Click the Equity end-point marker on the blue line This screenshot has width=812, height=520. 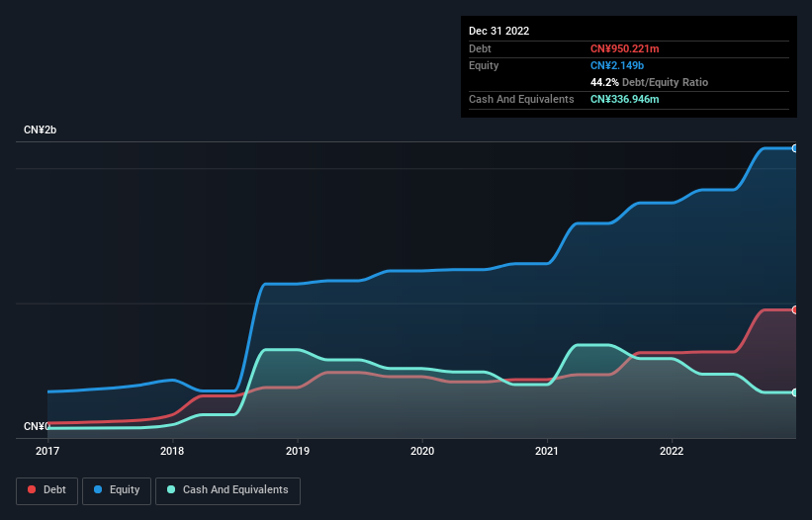click(x=795, y=148)
